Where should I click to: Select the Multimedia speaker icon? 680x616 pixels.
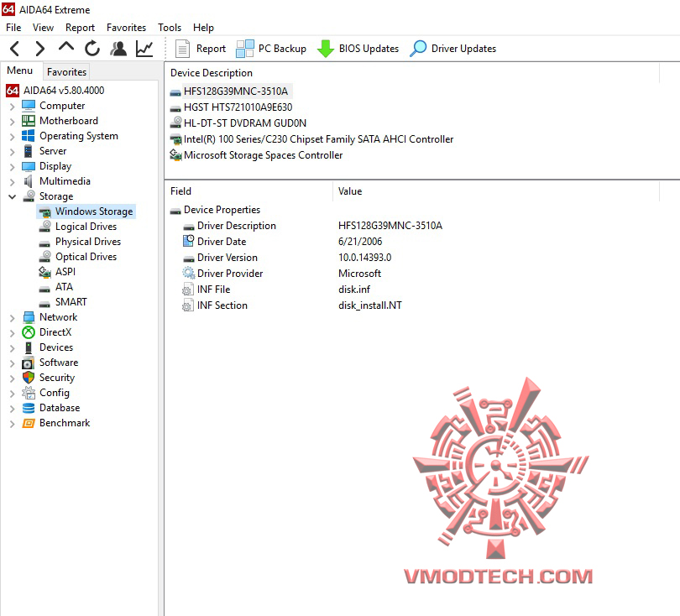click(29, 181)
